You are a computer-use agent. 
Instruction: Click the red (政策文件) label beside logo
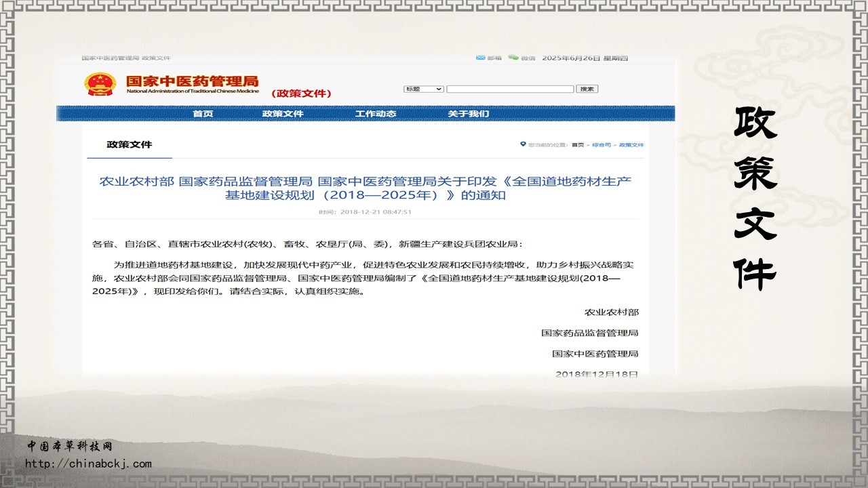tap(301, 94)
